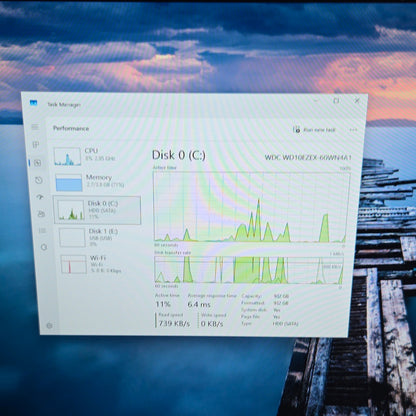Click the 'Disk 0 (C:)' heading
416x416 pixels.
pyautogui.click(x=179, y=155)
